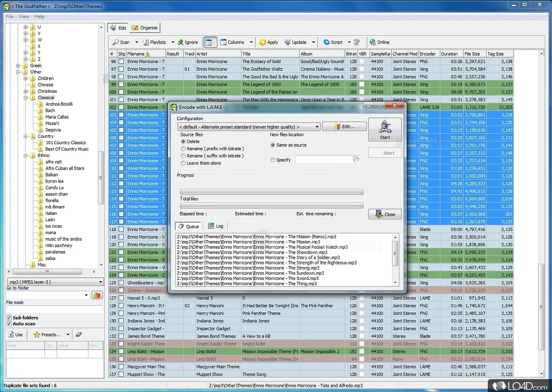Collapse the Other folder tree node
Image resolution: width=552 pixels, height=392 pixels.
(18, 72)
